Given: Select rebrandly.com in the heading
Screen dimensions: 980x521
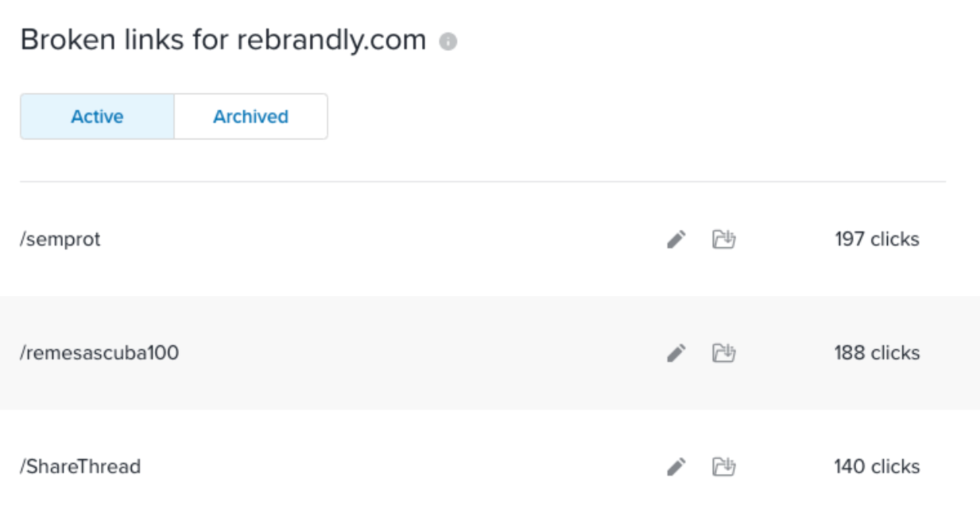Looking at the screenshot, I should [331, 41].
